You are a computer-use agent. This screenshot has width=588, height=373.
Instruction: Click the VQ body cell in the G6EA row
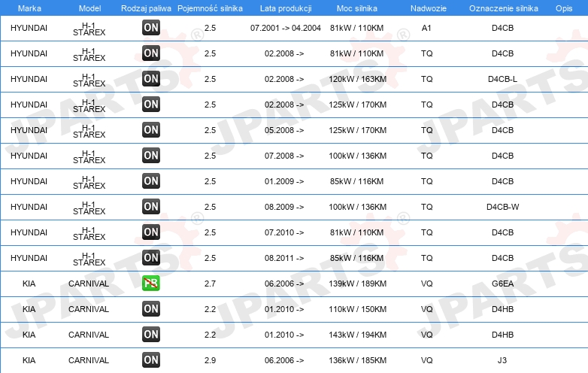tap(427, 284)
